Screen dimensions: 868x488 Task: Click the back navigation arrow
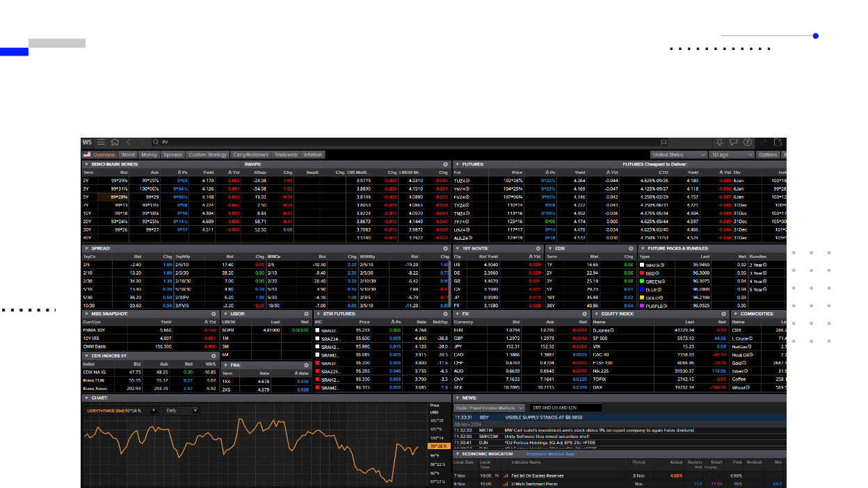pos(129,142)
